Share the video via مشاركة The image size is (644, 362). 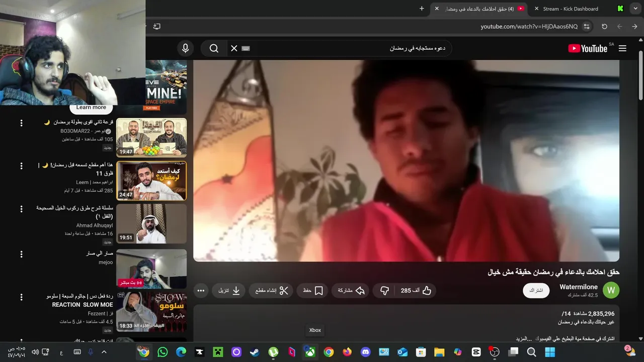tap(351, 291)
